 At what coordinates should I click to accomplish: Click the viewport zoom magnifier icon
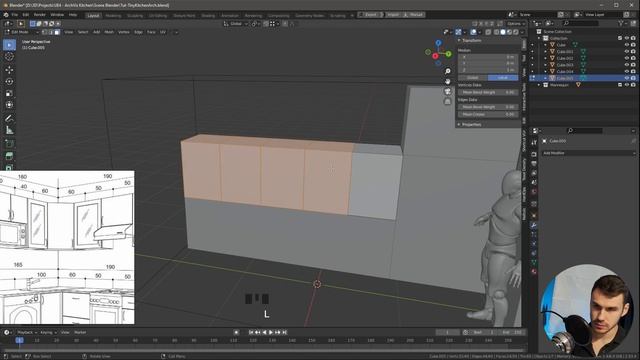coord(448,71)
